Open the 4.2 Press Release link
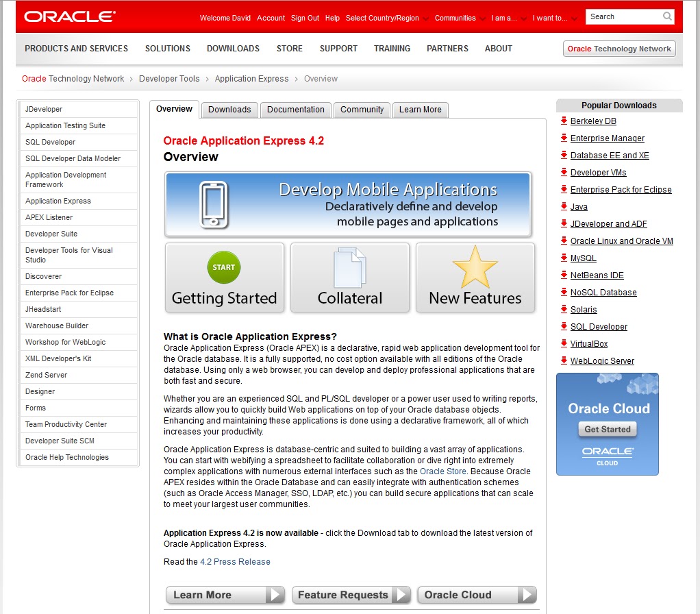This screenshot has width=700, height=614. click(235, 562)
